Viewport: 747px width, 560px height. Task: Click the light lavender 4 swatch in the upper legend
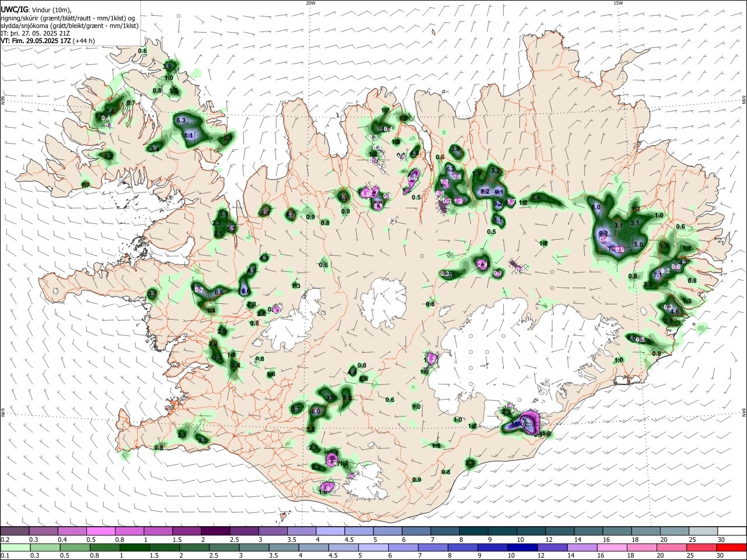(330, 531)
